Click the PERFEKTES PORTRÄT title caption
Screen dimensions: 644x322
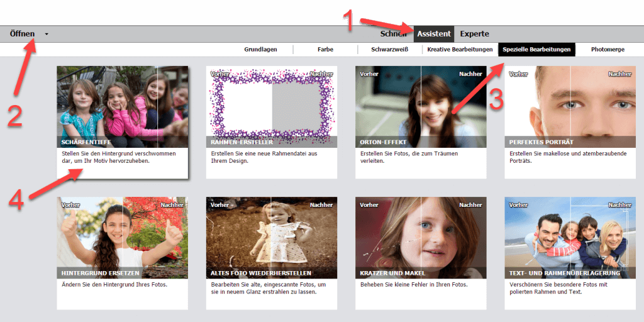541,143
